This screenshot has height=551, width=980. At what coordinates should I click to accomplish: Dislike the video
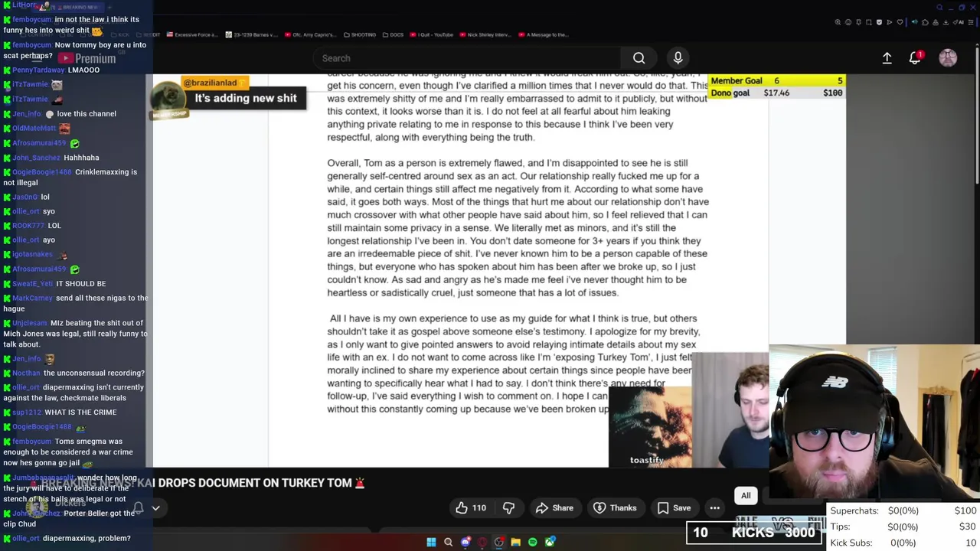point(508,508)
